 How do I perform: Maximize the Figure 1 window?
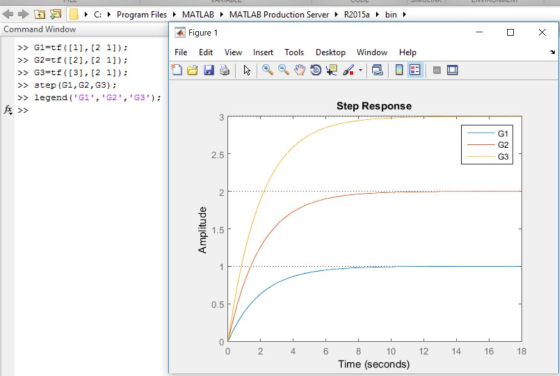click(x=510, y=32)
